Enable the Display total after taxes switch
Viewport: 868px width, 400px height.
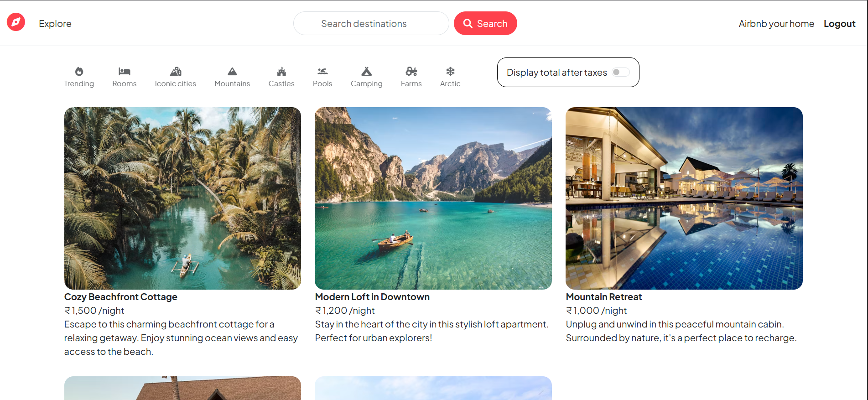coord(620,72)
